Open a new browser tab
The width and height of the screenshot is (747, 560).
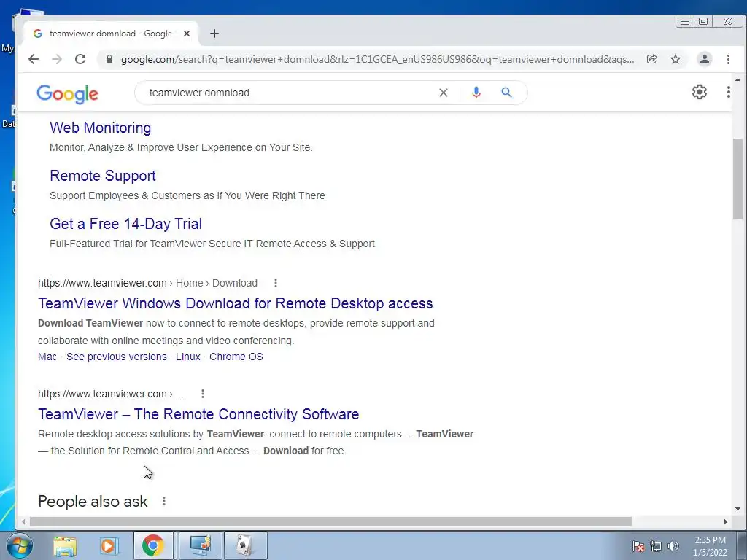[214, 34]
